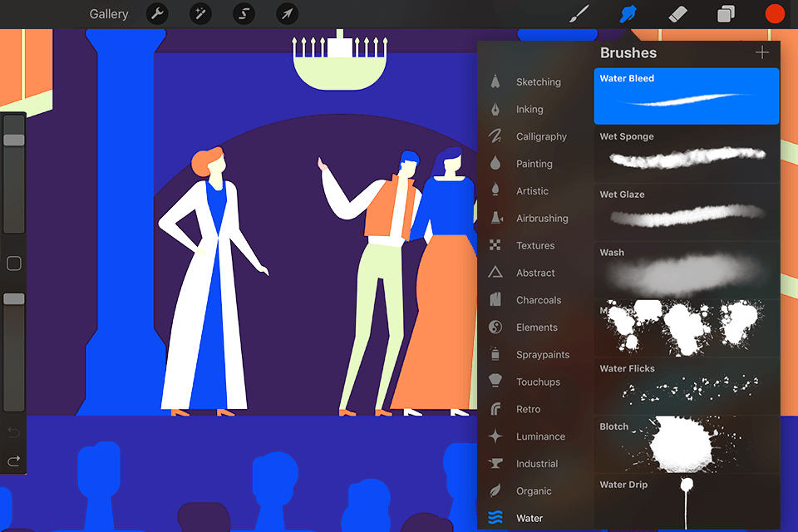Image resolution: width=798 pixels, height=532 pixels.
Task: Select the Luminance brush set icon
Action: [495, 436]
